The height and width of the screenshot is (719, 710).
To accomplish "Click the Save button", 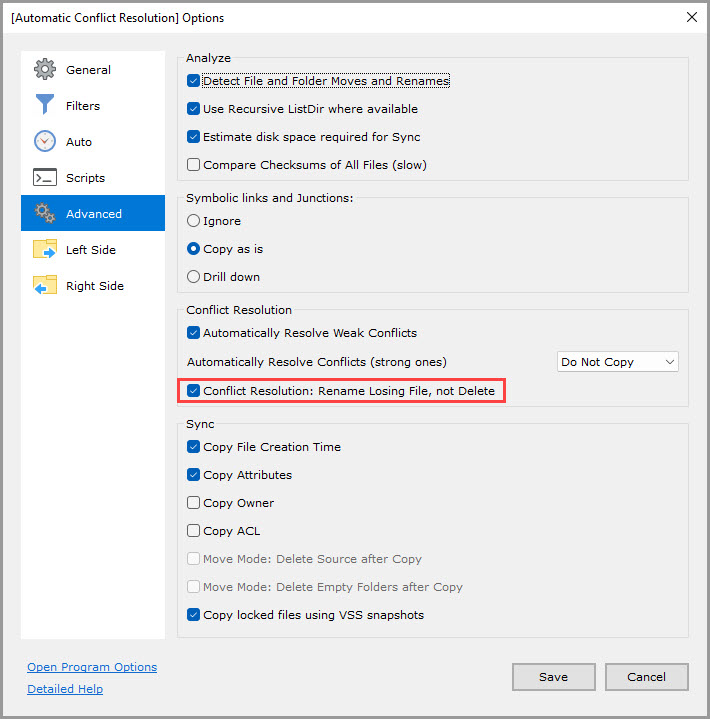I will click(x=554, y=677).
